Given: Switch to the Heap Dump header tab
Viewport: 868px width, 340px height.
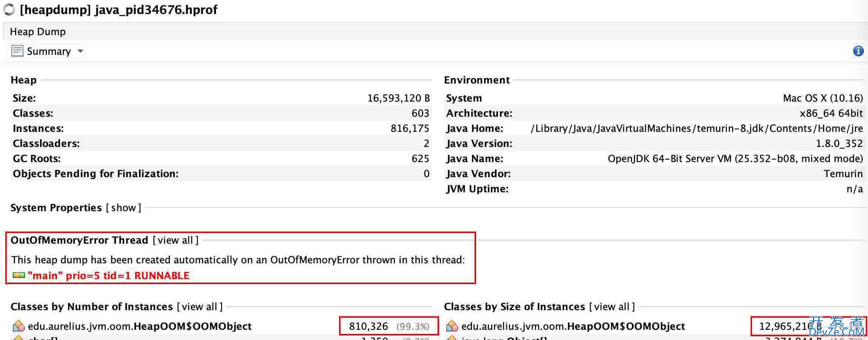Looking at the screenshot, I should (x=38, y=32).
